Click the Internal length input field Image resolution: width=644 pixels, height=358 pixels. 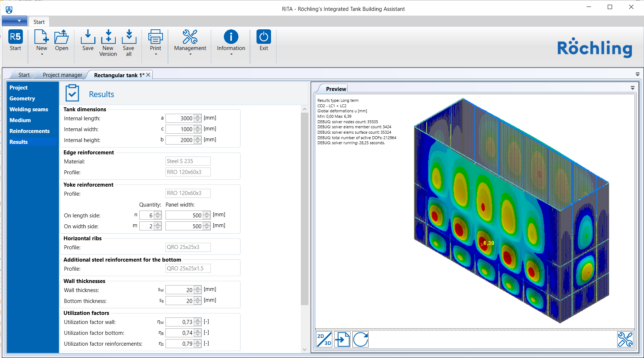180,118
